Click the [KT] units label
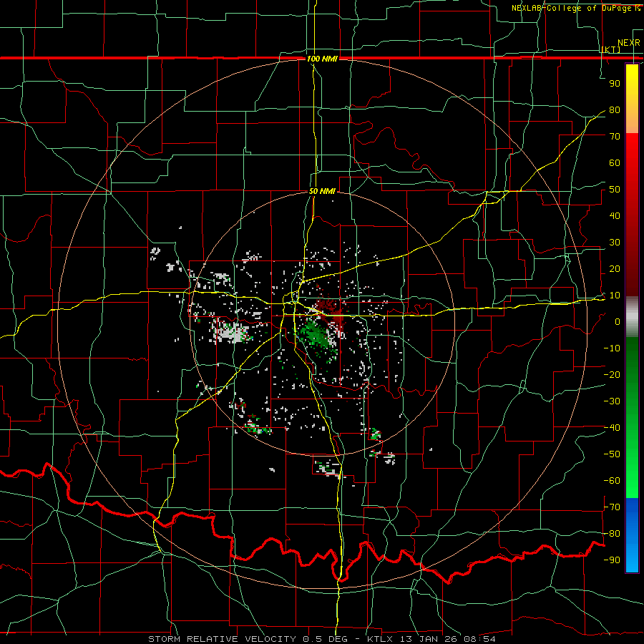This screenshot has height=644, width=644. pyautogui.click(x=611, y=49)
